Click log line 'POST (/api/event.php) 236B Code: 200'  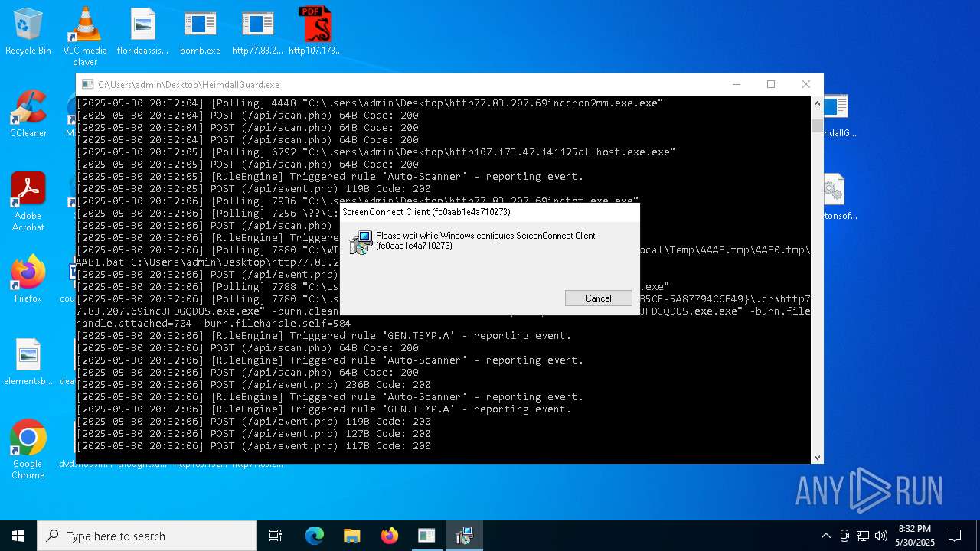click(253, 385)
